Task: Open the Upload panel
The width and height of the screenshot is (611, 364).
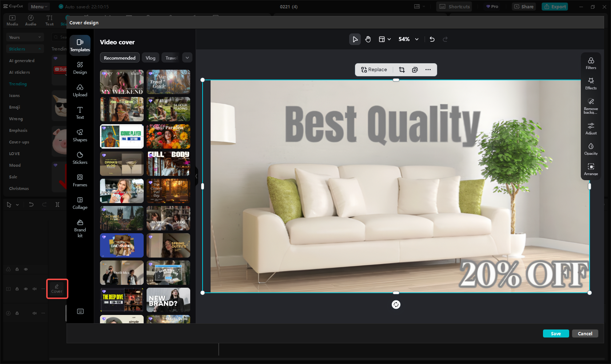Action: coord(80,90)
